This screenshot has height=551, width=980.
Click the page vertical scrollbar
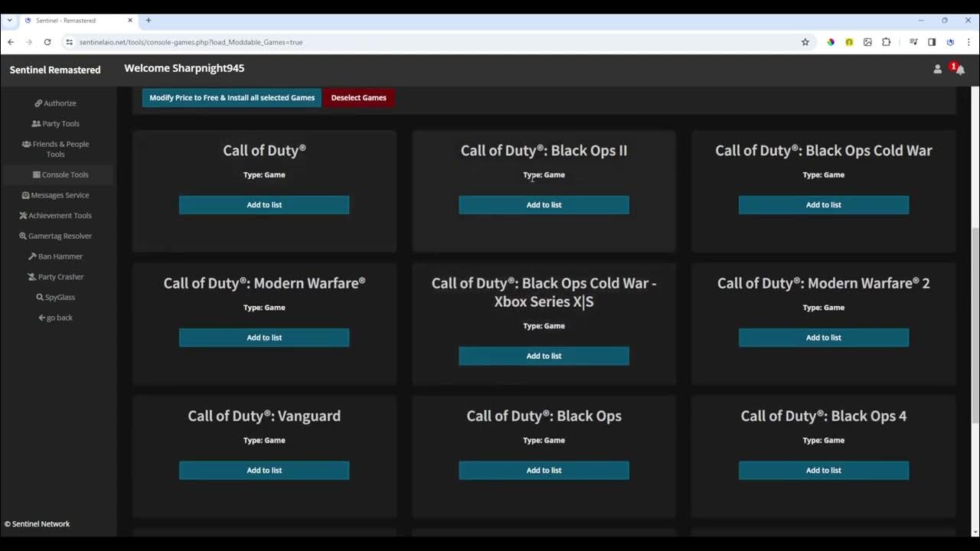(975, 325)
